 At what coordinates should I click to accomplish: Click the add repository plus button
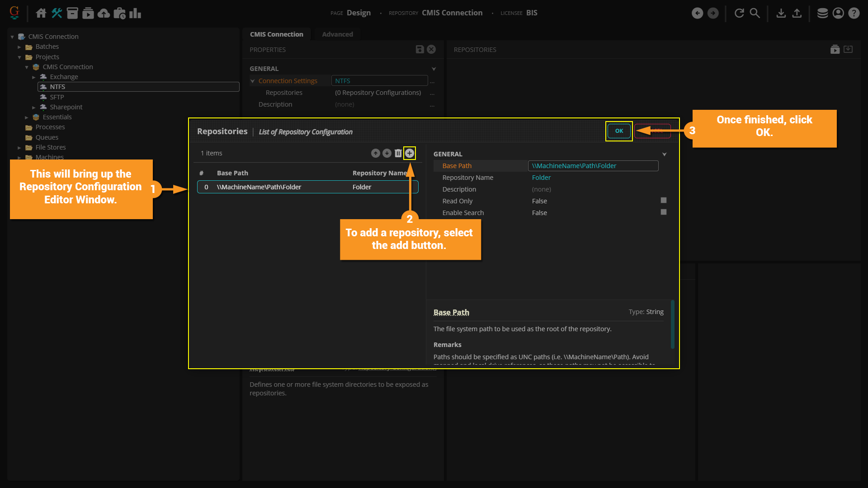[409, 153]
